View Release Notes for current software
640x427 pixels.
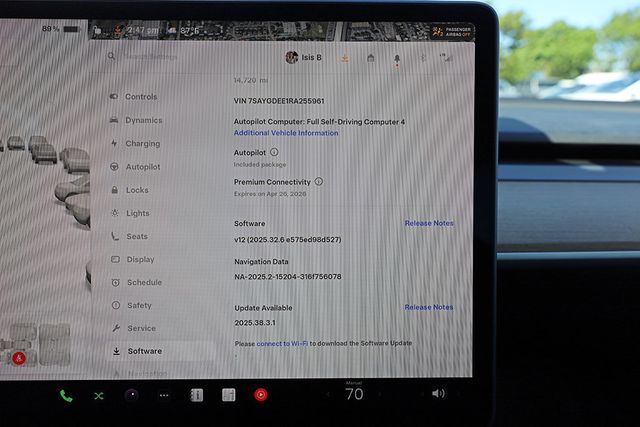[x=428, y=223]
